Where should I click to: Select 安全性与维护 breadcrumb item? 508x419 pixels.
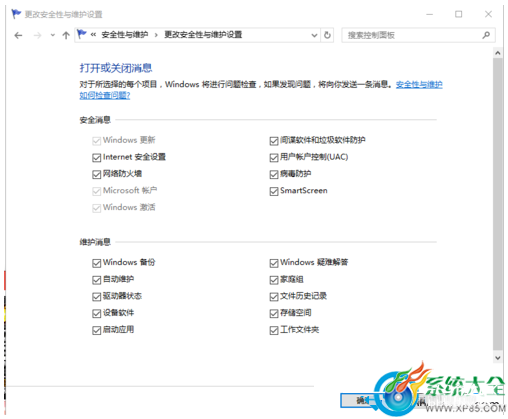[125, 35]
